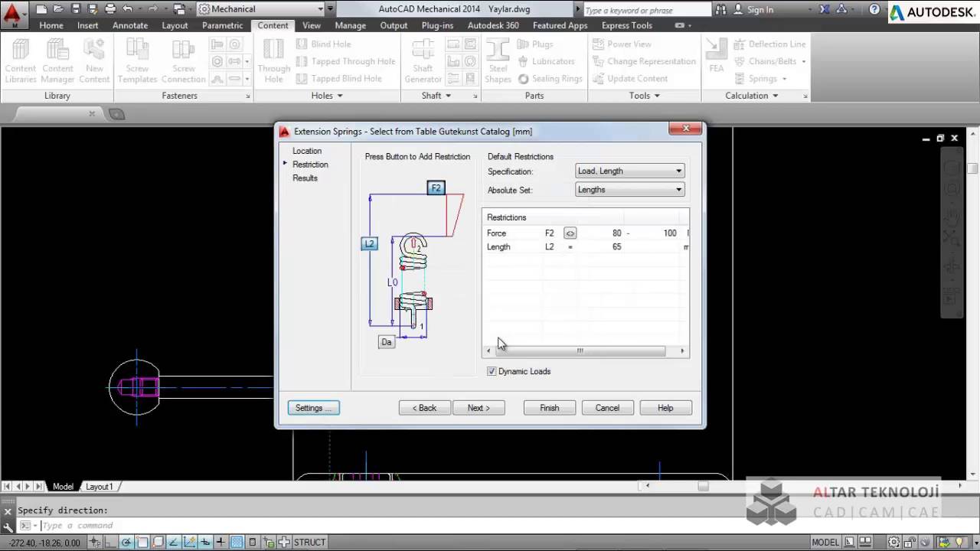Toggle the F2 range operator button
Screen dimensions: 980x551
[x=570, y=233]
